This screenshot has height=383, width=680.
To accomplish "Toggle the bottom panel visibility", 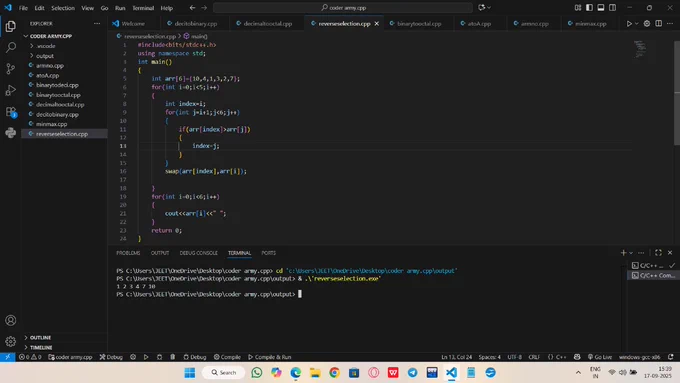I will pyautogui.click(x=601, y=7).
